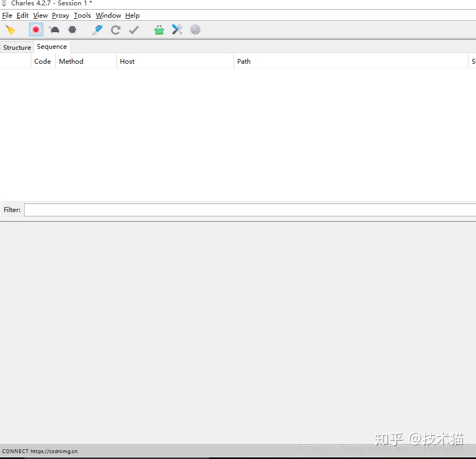Sort by the Method column header
The height and width of the screenshot is (459, 476).
coord(86,61)
